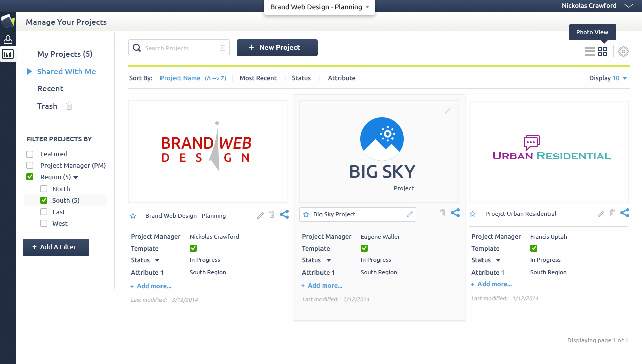This screenshot has width=642, height=364.
Task: Open Recent projects in sidebar
Action: tap(50, 89)
